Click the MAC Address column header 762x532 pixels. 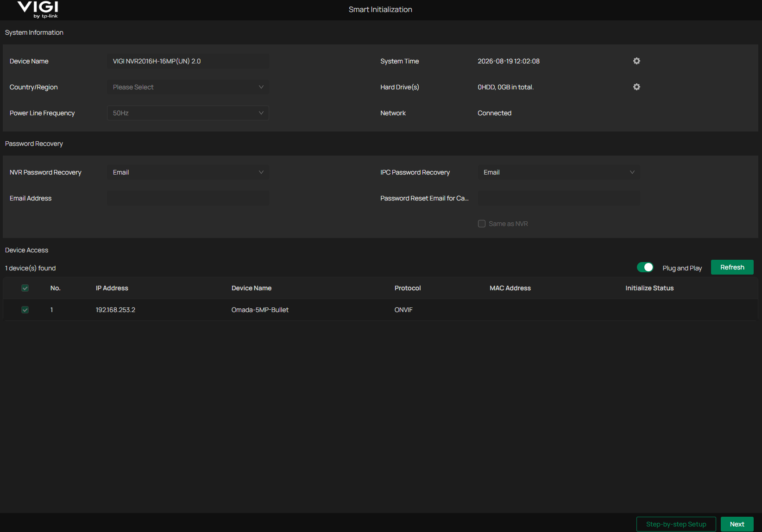click(510, 288)
